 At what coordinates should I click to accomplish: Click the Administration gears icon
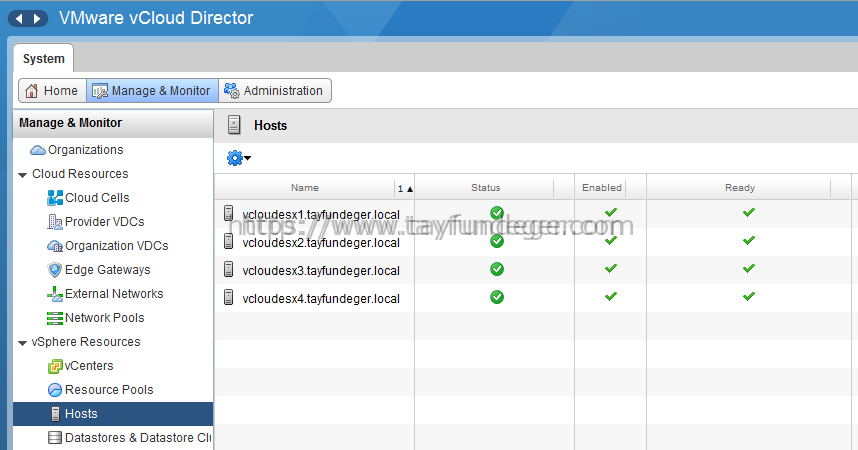pyautogui.click(x=232, y=91)
